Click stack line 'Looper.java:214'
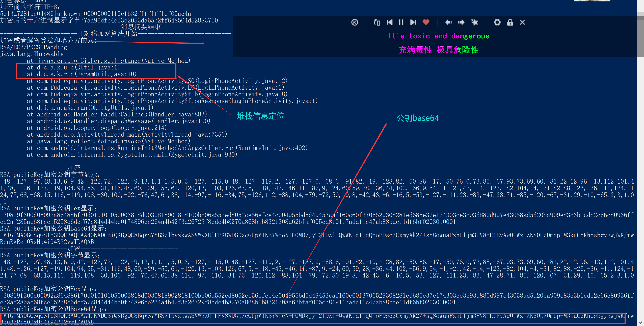 96,128
